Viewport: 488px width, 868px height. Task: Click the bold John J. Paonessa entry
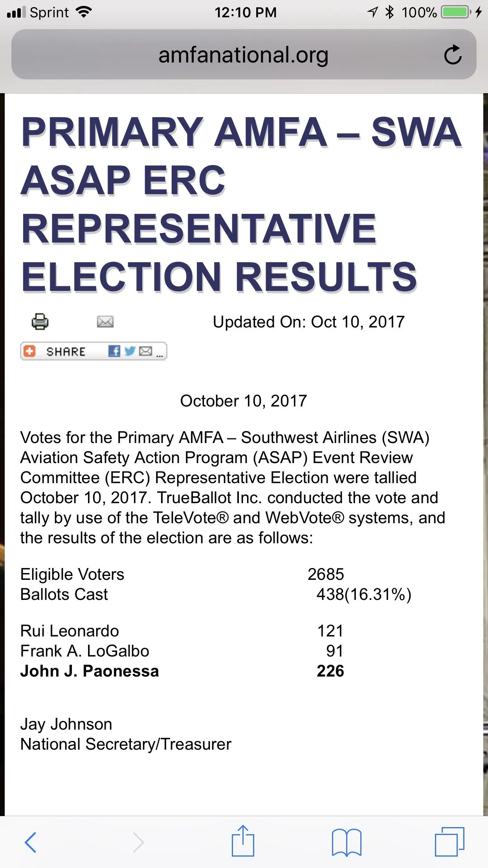pos(90,671)
